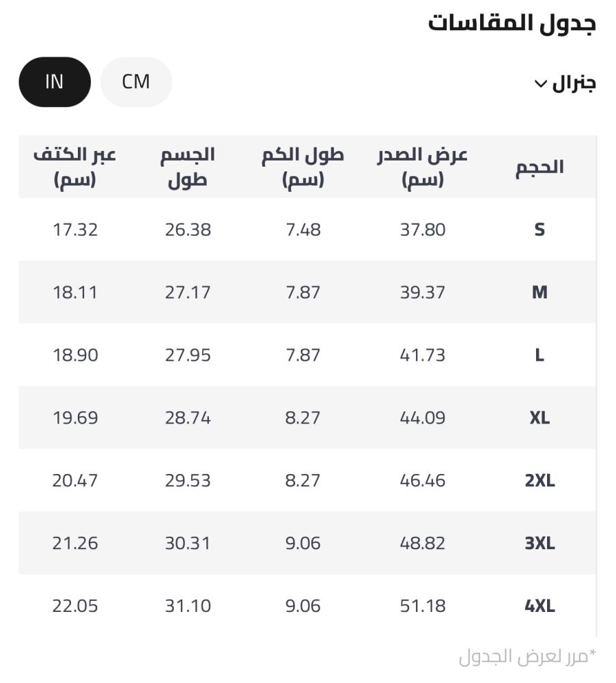This screenshot has width=616, height=683.
Task: Click the جدول المقاسات heading
Action: tap(512, 23)
